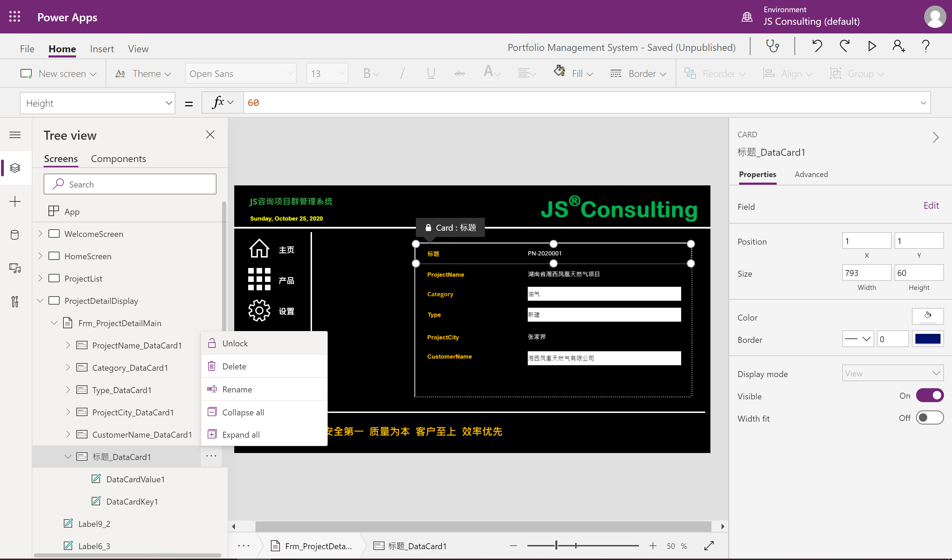Preview the app with the play icon
The width and height of the screenshot is (952, 560).
872,46
